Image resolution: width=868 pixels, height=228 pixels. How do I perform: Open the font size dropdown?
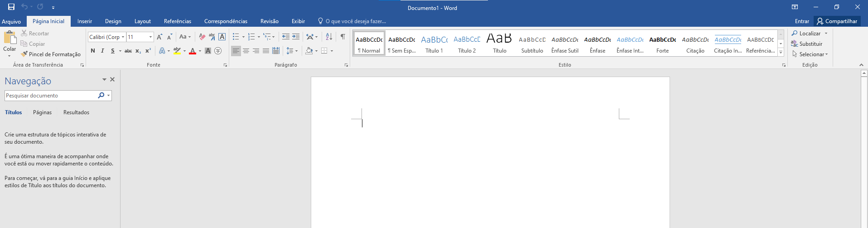pos(151,37)
